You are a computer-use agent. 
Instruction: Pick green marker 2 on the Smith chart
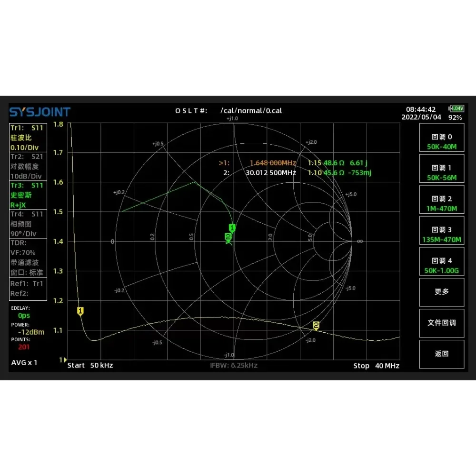pos(228,237)
